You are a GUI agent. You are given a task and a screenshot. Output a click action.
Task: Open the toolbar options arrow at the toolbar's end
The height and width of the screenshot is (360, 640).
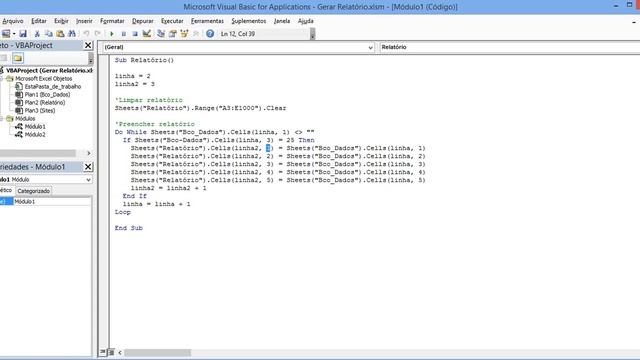[x=312, y=35]
